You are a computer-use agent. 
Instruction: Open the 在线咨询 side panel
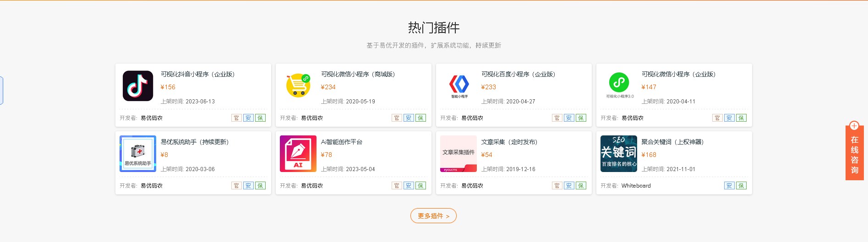tap(855, 155)
